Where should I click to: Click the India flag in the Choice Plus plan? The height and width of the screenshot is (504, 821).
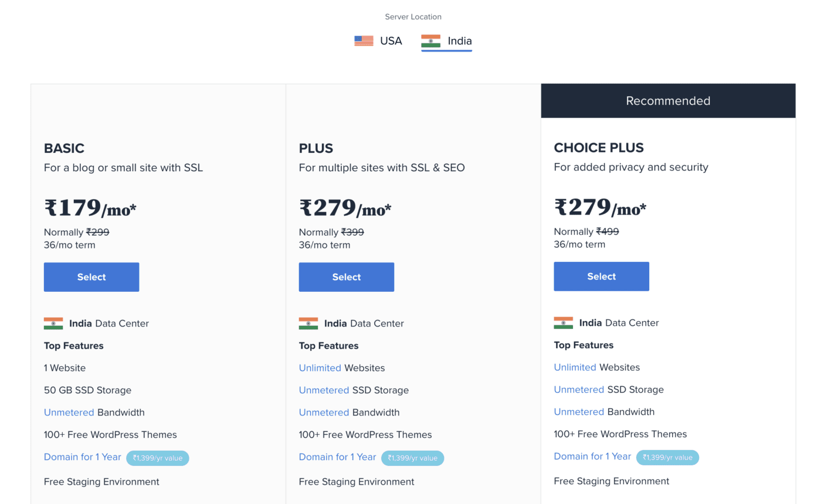coord(564,323)
